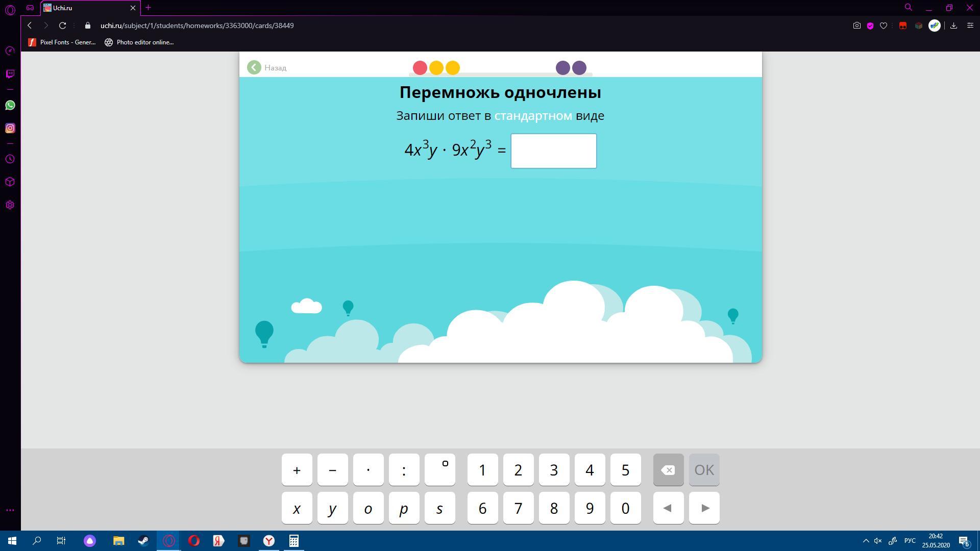The image size is (980, 551).
Task: Move cursor right with arrow key
Action: point(704,508)
